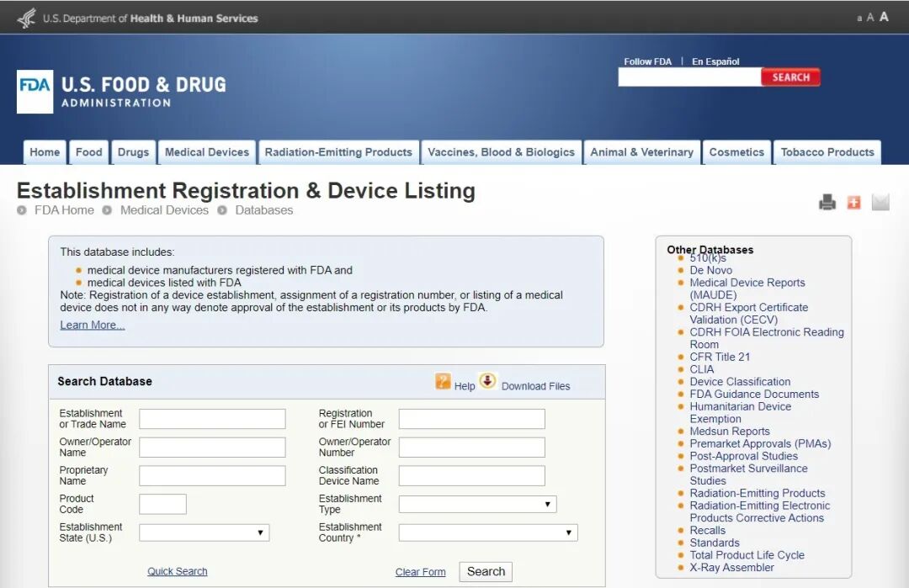Image resolution: width=909 pixels, height=588 pixels.
Task: Click the Owner/Operator Name field
Action: pyautogui.click(x=212, y=448)
